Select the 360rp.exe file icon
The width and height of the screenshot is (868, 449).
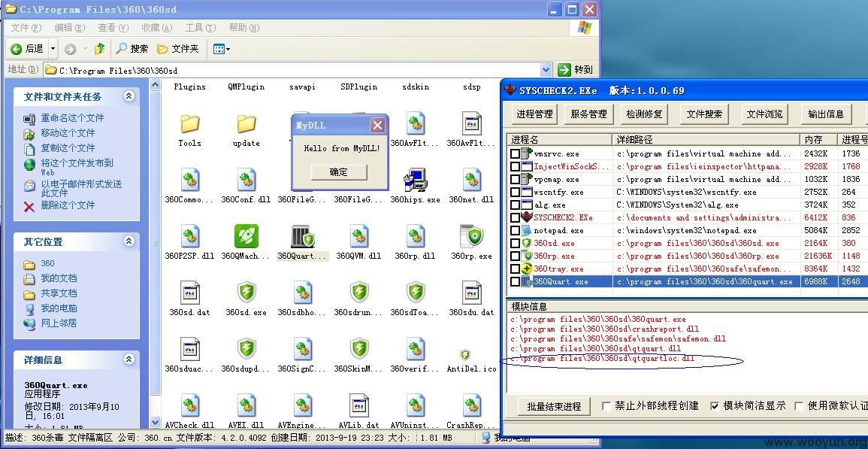[x=472, y=236]
